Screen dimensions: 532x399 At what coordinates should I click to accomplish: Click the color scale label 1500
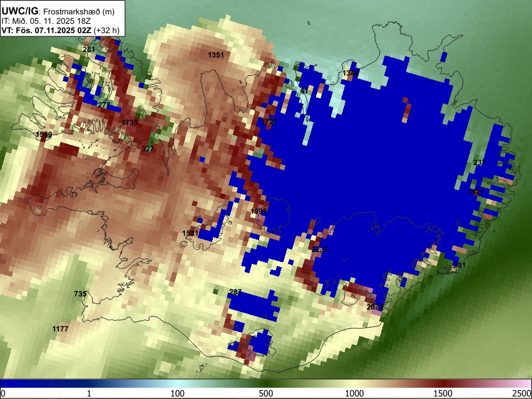443,393
